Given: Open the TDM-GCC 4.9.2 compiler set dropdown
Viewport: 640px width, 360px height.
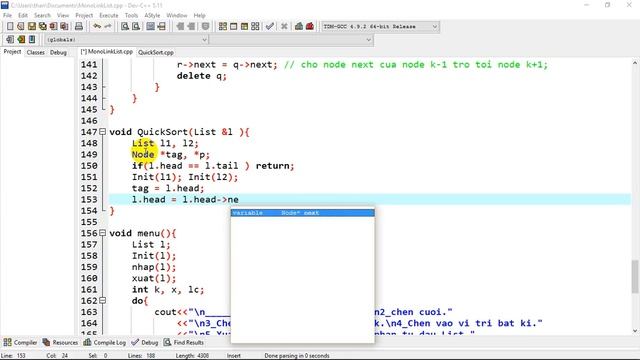Looking at the screenshot, I should (x=380, y=27).
